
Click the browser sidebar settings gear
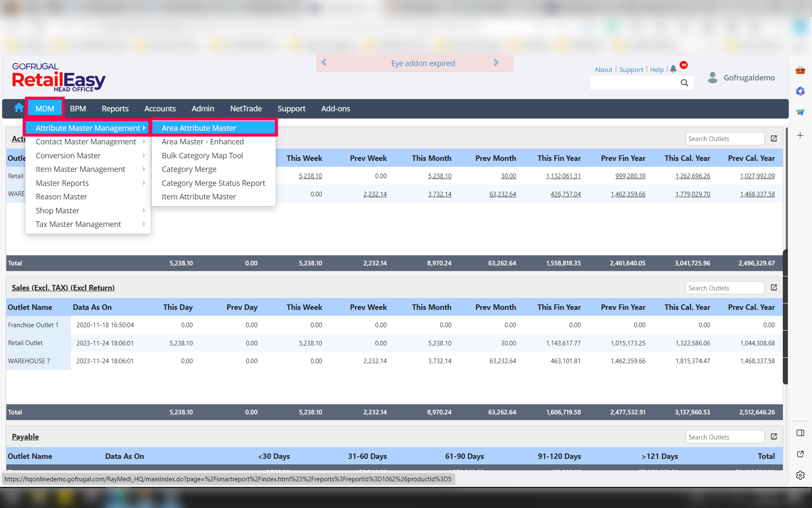click(800, 475)
